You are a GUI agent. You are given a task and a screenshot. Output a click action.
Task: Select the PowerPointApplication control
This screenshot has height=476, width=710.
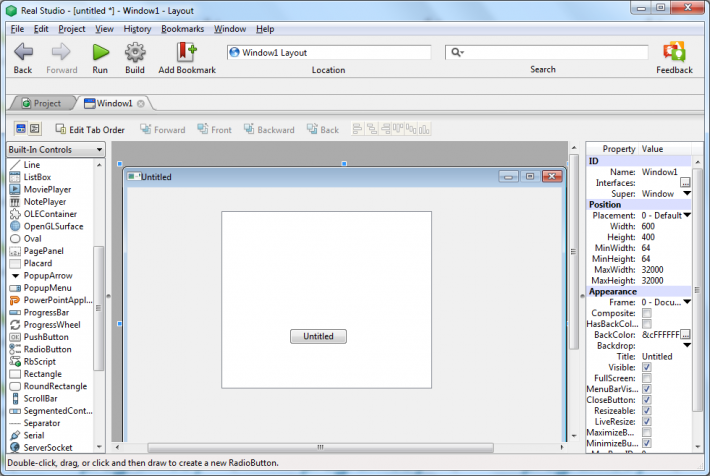pyautogui.click(x=58, y=300)
